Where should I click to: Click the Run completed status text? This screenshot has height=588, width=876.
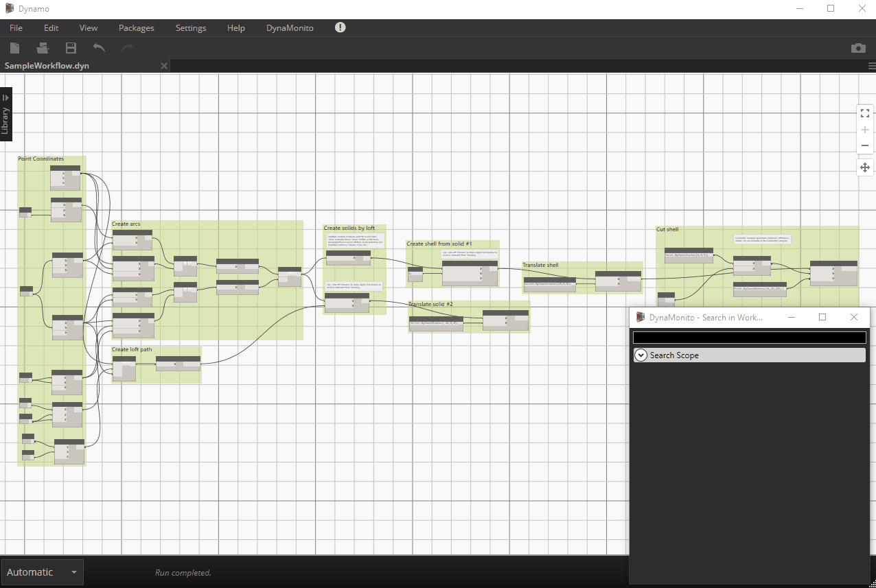(x=183, y=573)
